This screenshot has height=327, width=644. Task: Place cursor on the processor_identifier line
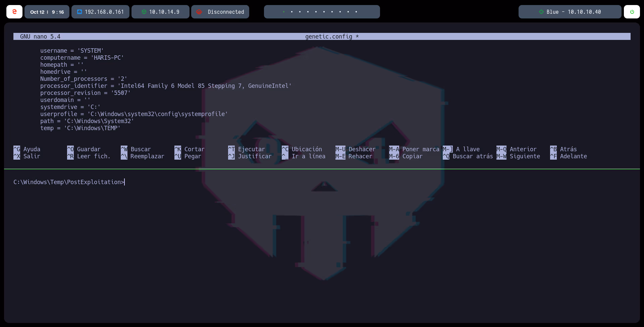coord(166,86)
